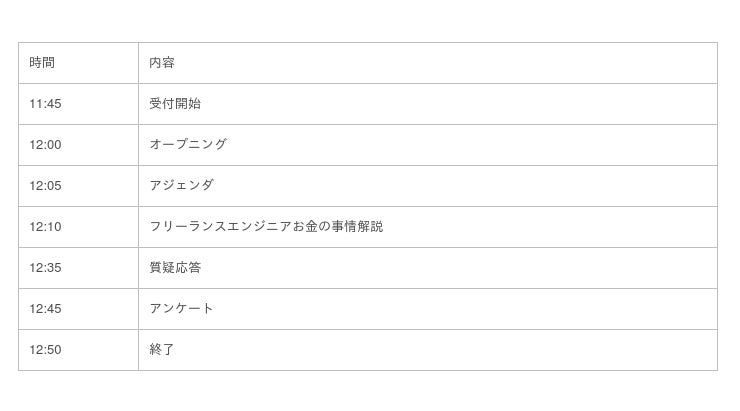Click the アジェンダ entry

[x=181, y=186]
